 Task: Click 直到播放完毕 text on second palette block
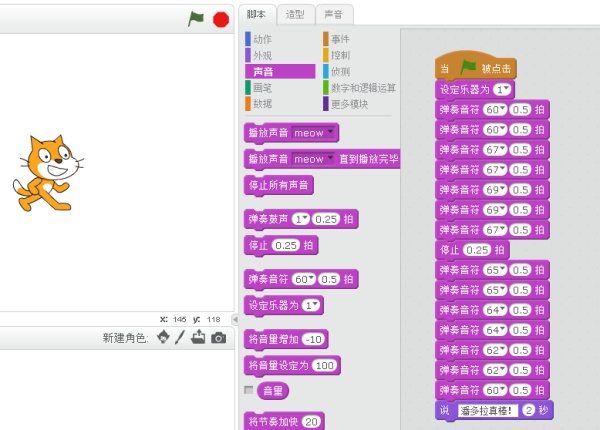(369, 159)
